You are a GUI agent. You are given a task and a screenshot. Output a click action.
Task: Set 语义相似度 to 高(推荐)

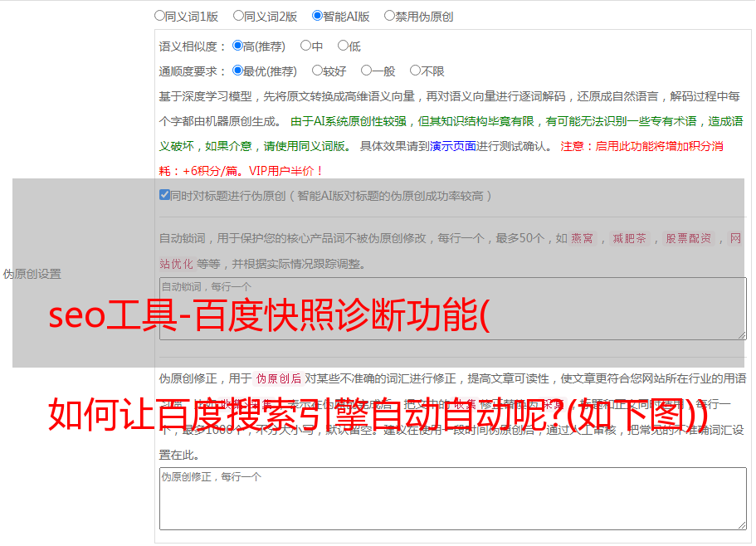(x=237, y=46)
